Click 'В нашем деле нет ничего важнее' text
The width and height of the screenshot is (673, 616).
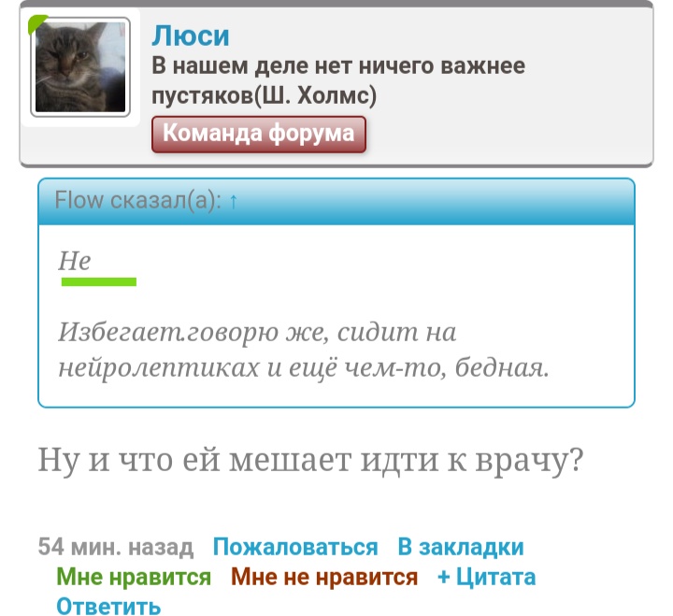(x=338, y=65)
